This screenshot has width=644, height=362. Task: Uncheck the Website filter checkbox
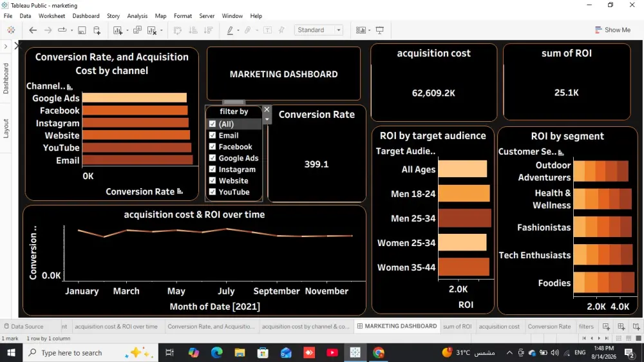point(213,180)
